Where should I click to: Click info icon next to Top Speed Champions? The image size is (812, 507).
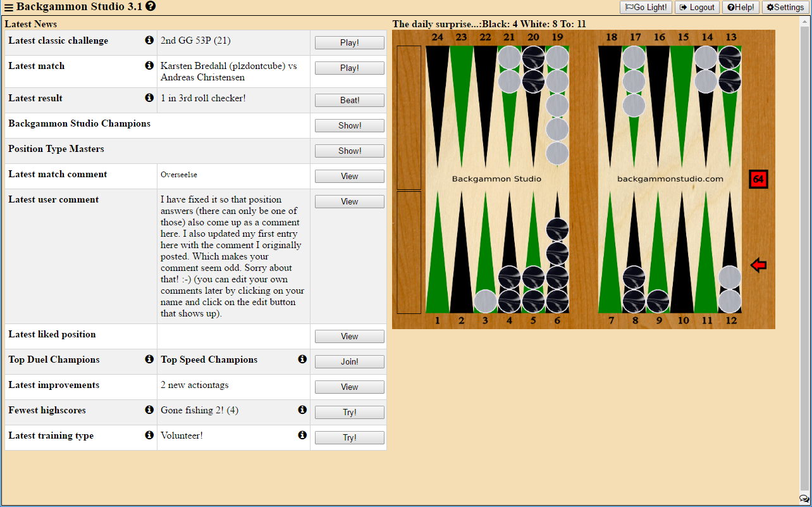tap(302, 360)
